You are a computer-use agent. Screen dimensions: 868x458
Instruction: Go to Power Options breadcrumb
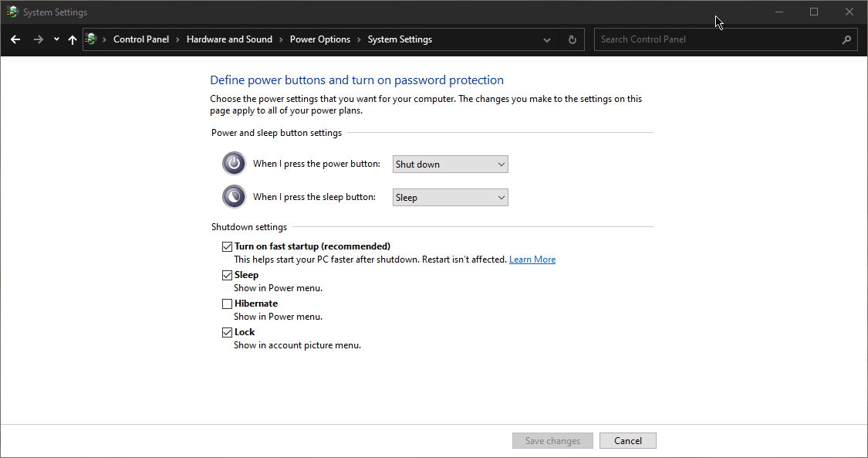point(319,39)
